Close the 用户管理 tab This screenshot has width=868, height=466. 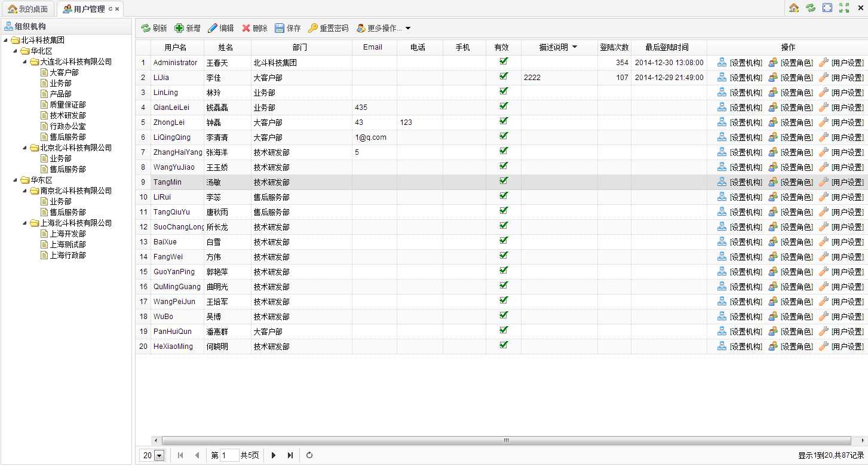coord(117,9)
